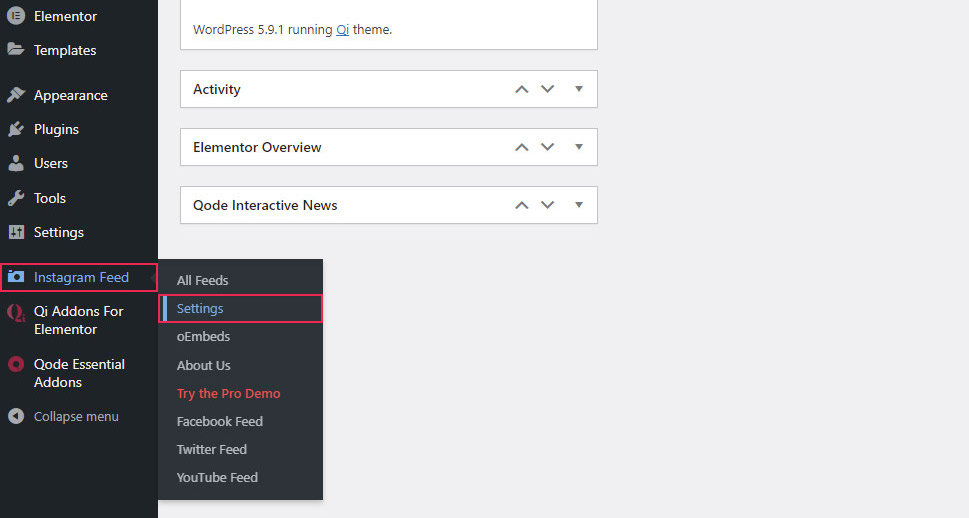Open Qi Addons For Elementor menu
Screen dimensions: 969x518
[78, 320]
